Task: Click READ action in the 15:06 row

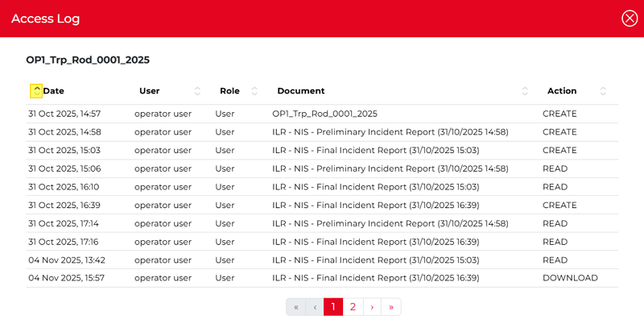Action: click(x=555, y=168)
